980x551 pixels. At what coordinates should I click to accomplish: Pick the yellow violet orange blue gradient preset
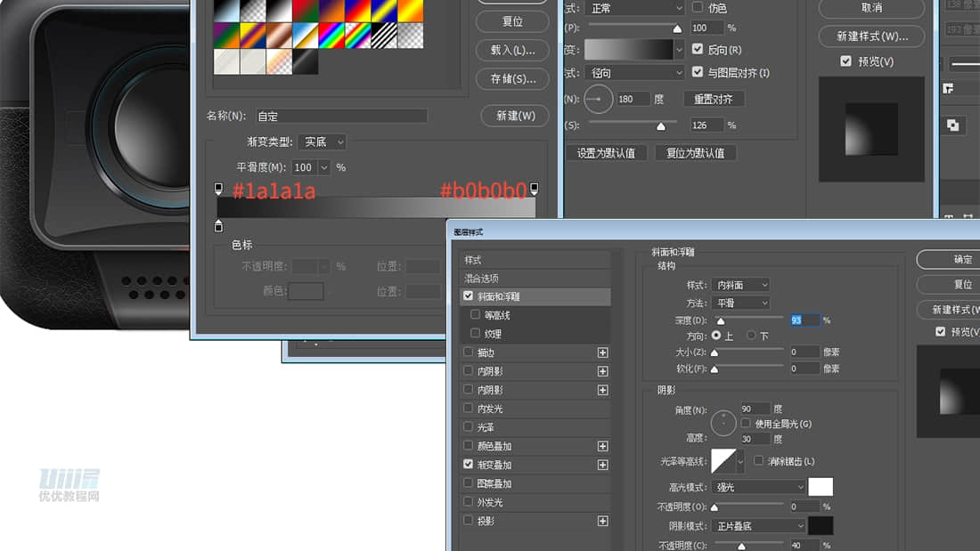(x=253, y=36)
